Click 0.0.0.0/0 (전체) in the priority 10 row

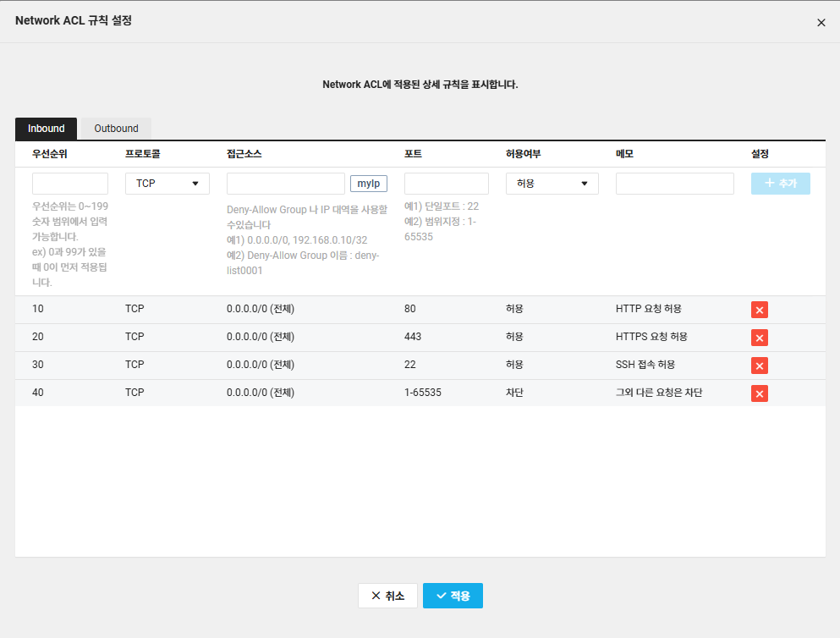tap(261, 309)
